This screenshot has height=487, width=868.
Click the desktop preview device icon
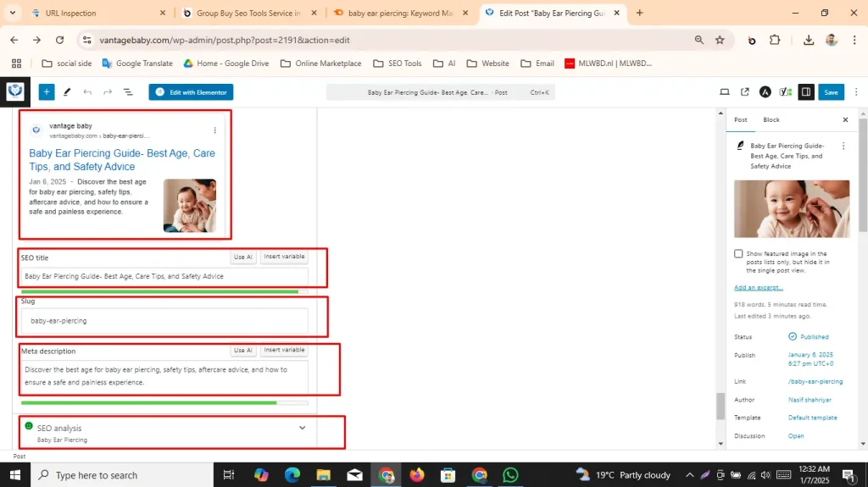click(725, 92)
